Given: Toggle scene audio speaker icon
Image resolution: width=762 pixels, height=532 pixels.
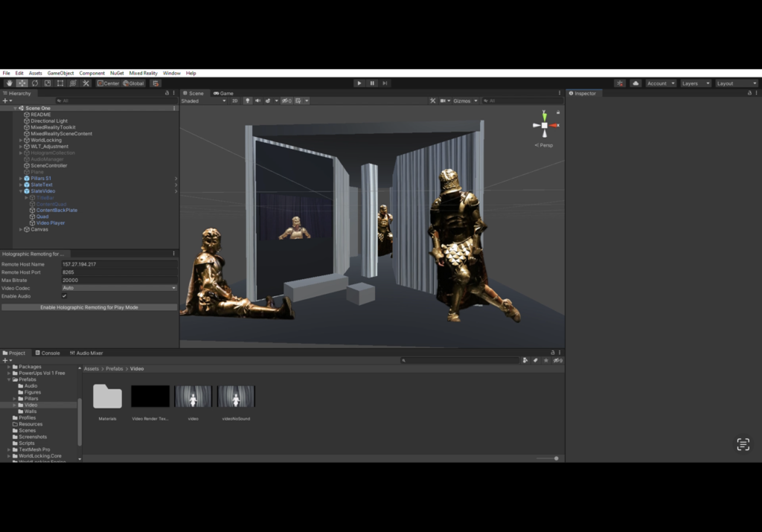Looking at the screenshot, I should (257, 100).
